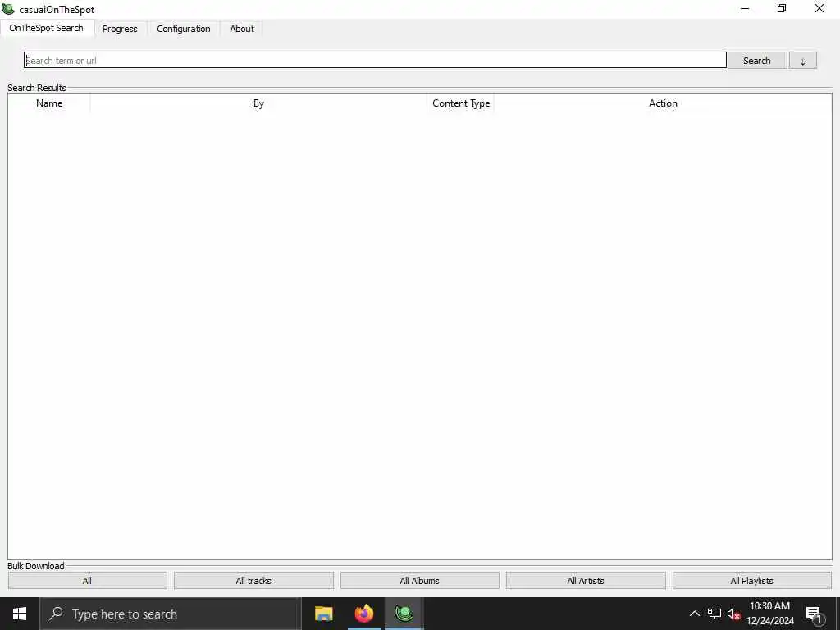Switch to the Configuration tab
Screen dimensions: 840x630
(x=183, y=29)
